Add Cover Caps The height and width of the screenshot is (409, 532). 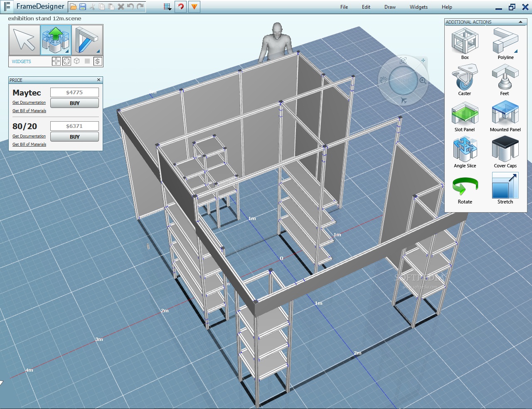tap(505, 152)
